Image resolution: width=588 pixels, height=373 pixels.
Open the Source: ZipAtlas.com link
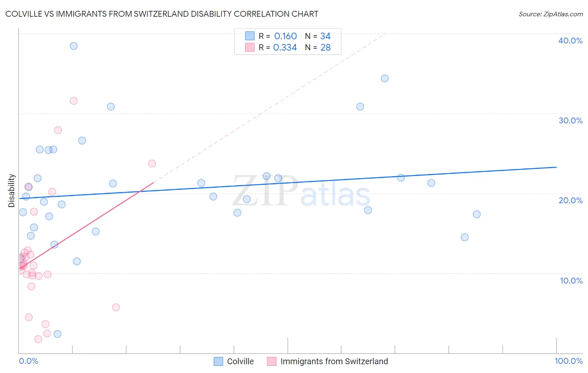click(551, 14)
